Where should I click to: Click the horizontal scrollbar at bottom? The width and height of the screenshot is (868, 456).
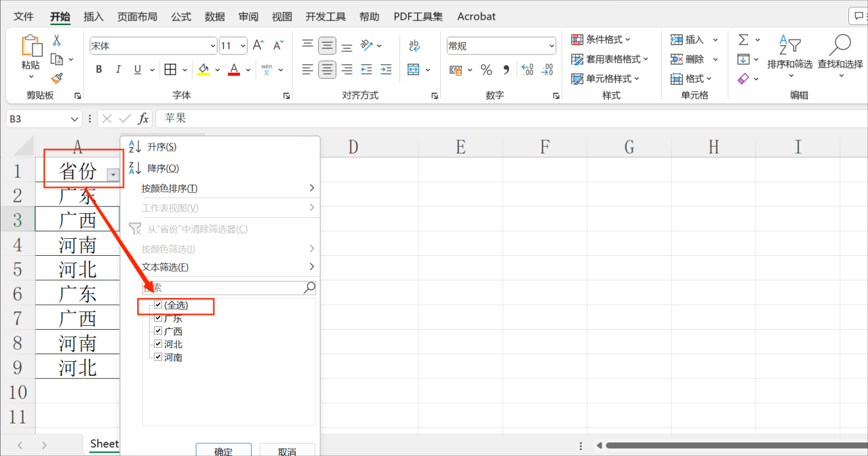point(736,445)
